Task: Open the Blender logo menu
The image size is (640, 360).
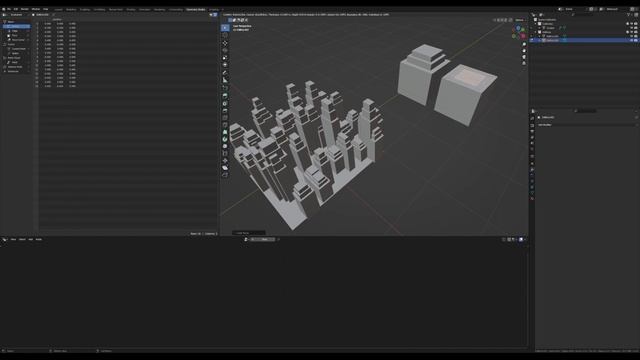Action: click(4, 9)
